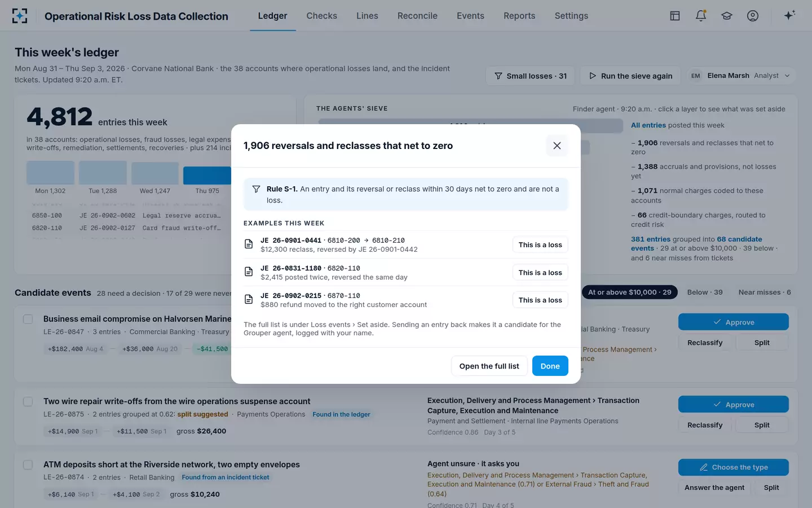Open the graduation cap learning icon

pyautogui.click(x=727, y=16)
